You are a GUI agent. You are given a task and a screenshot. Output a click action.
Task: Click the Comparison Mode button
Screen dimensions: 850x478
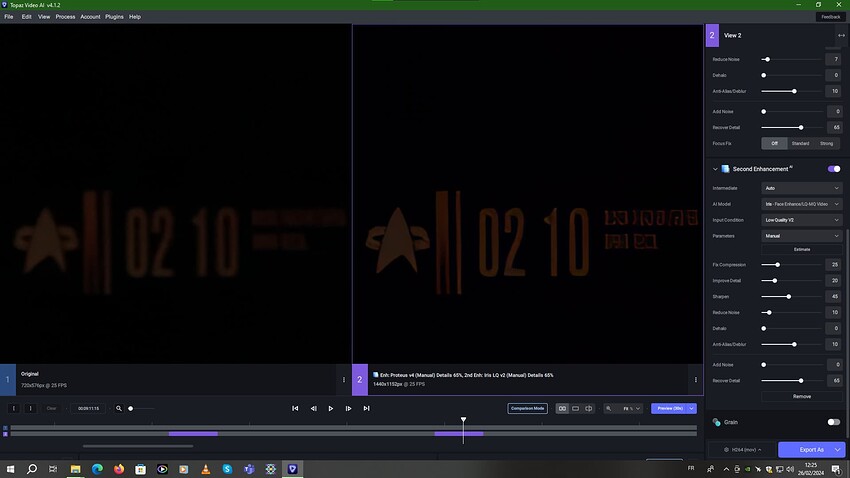pyautogui.click(x=527, y=408)
